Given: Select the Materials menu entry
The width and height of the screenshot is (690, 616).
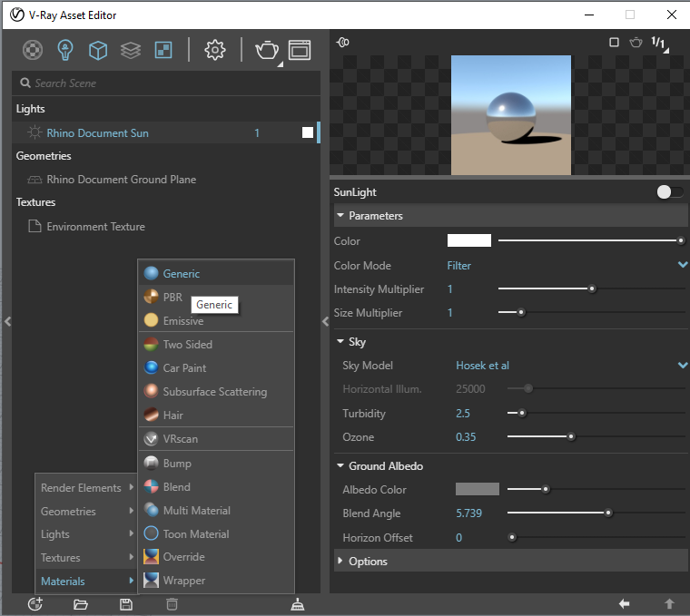Looking at the screenshot, I should [86, 581].
